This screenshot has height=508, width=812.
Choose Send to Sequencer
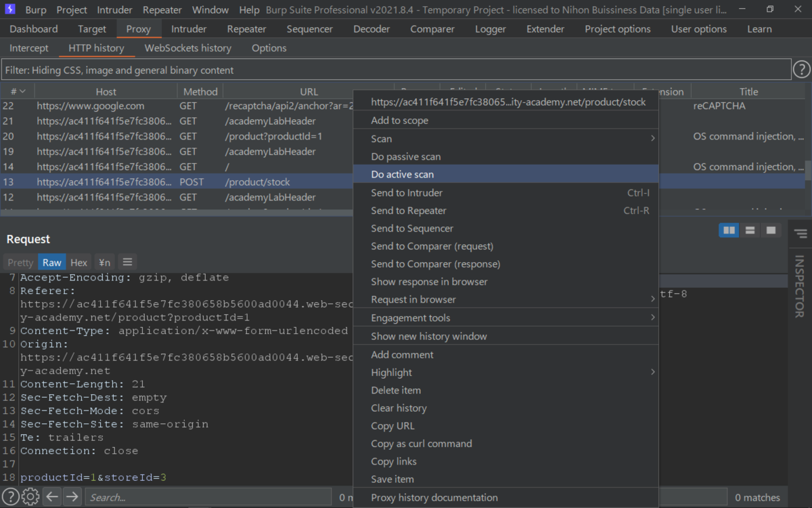(506, 228)
